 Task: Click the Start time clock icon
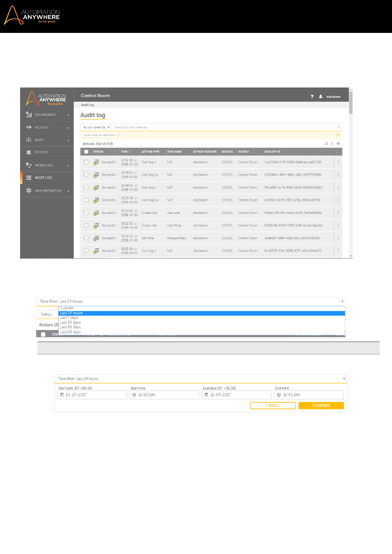point(134,395)
